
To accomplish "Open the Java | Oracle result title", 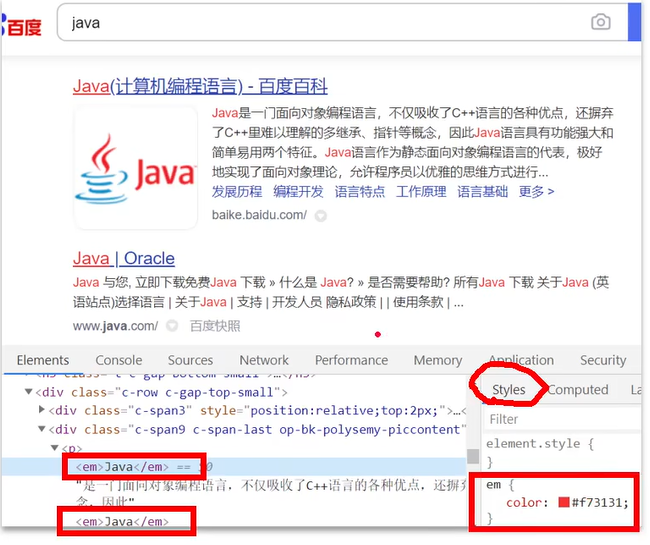I will [124, 258].
